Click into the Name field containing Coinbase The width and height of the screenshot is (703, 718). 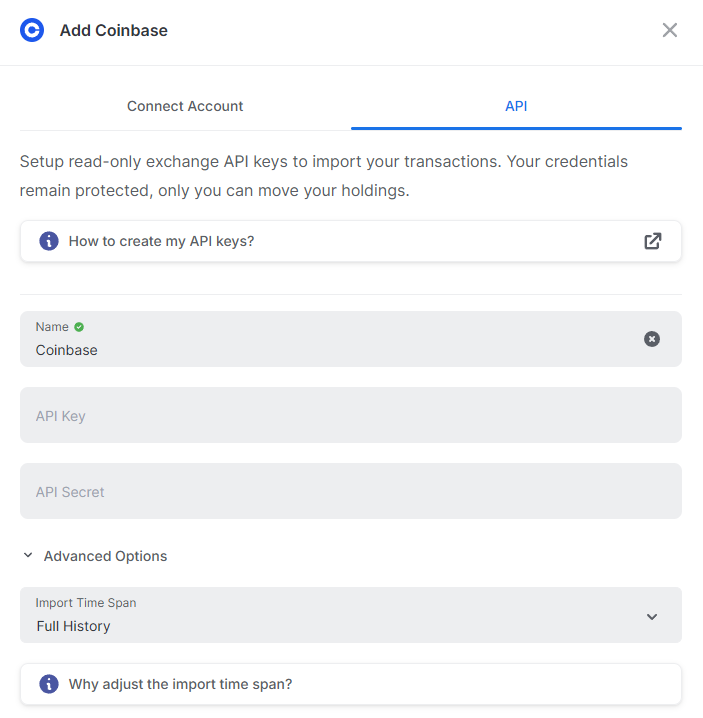click(x=351, y=339)
